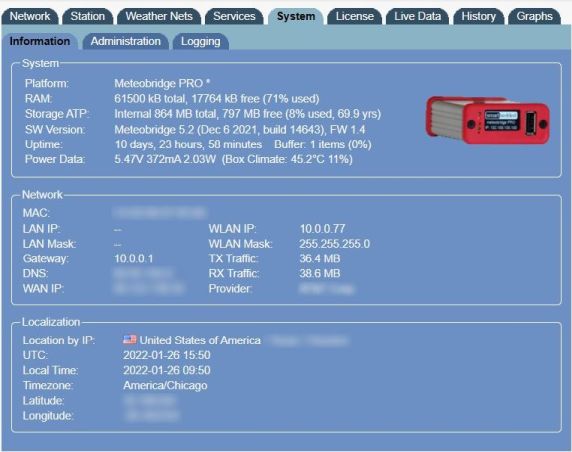
Task: Go to the Services tab
Action: tap(234, 16)
